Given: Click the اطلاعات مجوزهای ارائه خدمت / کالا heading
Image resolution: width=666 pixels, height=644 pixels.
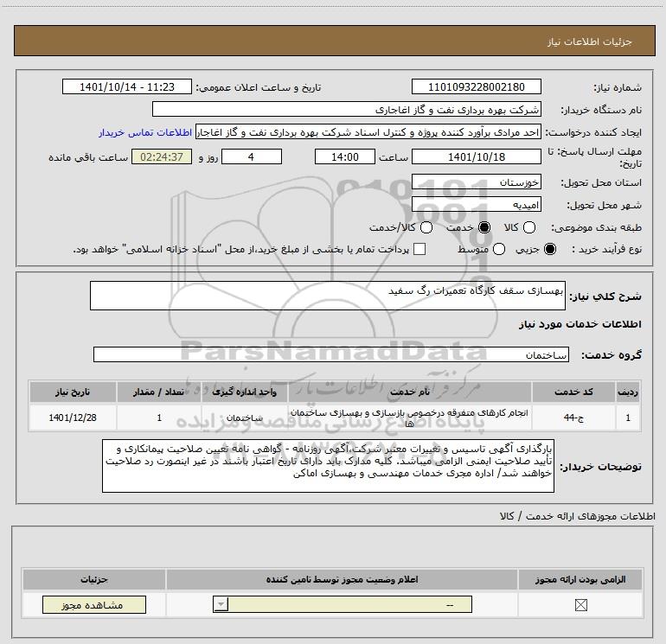Looking at the screenshot, I should 577,516.
